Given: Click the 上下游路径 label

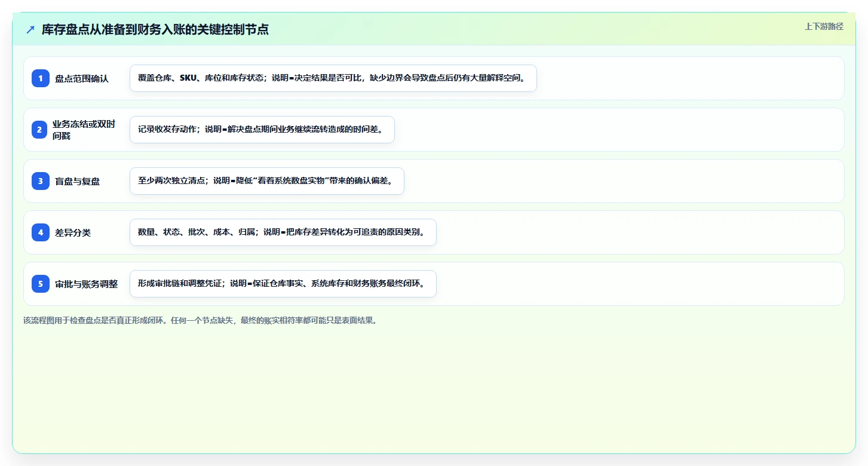Looking at the screenshot, I should (x=824, y=26).
